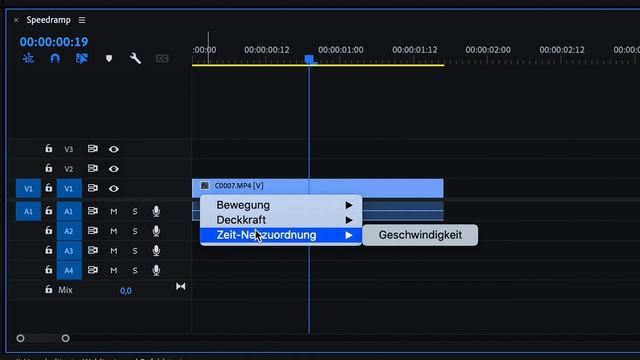Toggle sync lock for A2
The width and height of the screenshot is (640, 360).
(x=93, y=230)
